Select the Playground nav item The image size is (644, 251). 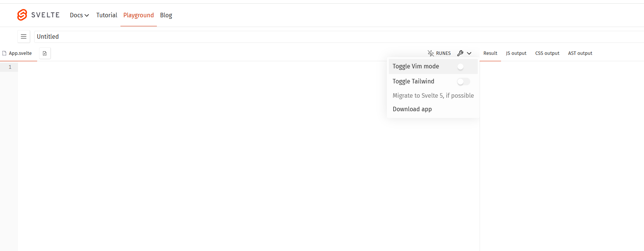point(138,15)
